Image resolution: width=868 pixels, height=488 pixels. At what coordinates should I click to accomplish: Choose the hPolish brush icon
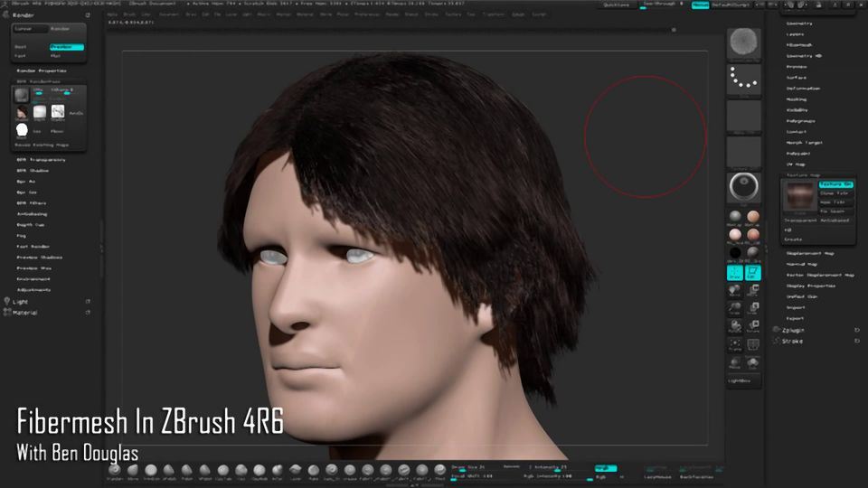point(169,470)
